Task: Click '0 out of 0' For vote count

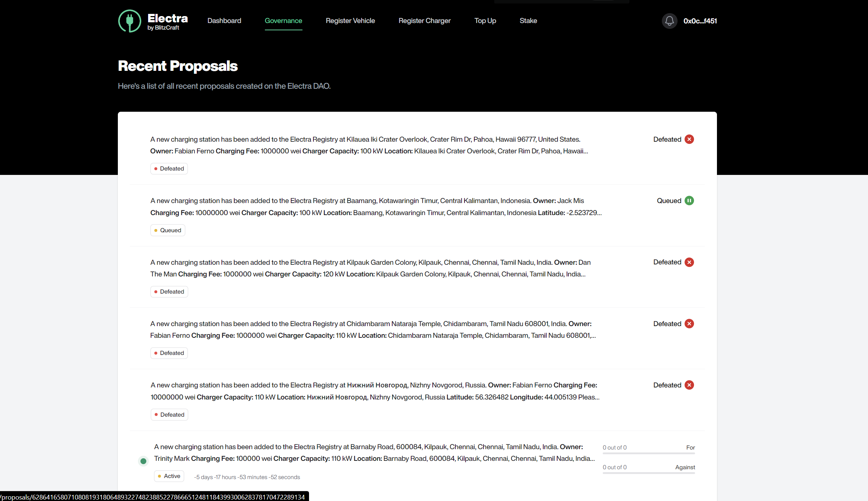Action: [614, 447]
